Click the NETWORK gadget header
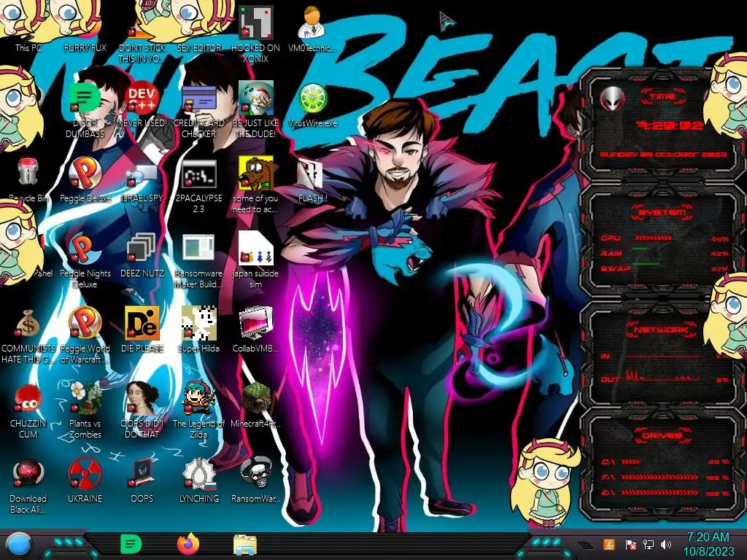Image resolution: width=747 pixels, height=560 pixels. coord(662,330)
